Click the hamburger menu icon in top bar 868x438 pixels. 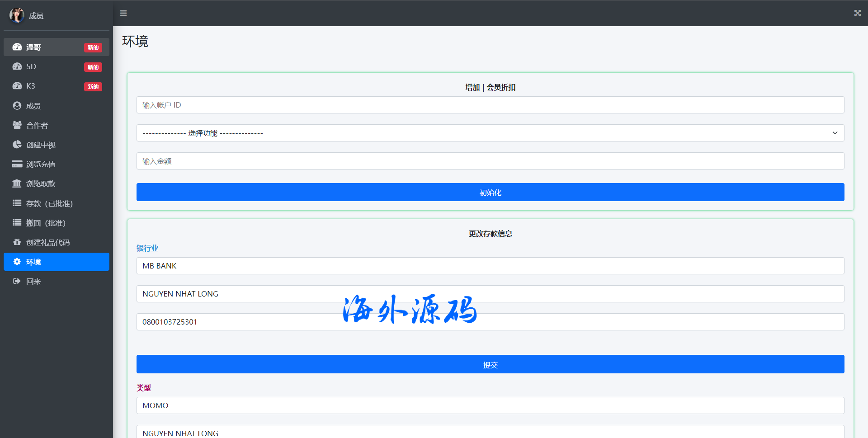coord(123,13)
